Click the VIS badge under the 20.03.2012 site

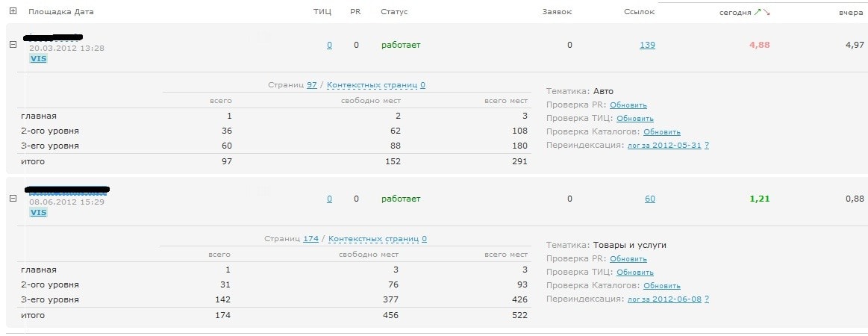tap(38, 58)
